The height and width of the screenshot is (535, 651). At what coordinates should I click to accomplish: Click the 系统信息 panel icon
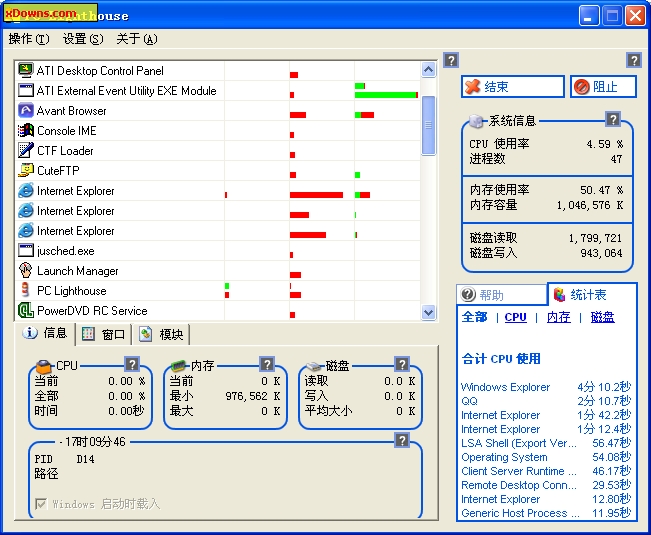(x=476, y=121)
